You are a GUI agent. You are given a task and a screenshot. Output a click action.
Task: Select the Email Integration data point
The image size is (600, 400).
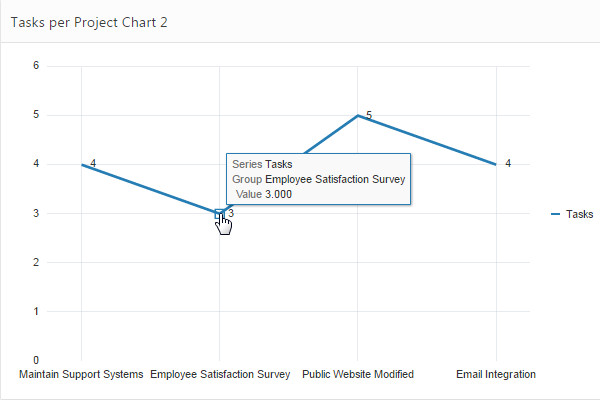pos(495,164)
